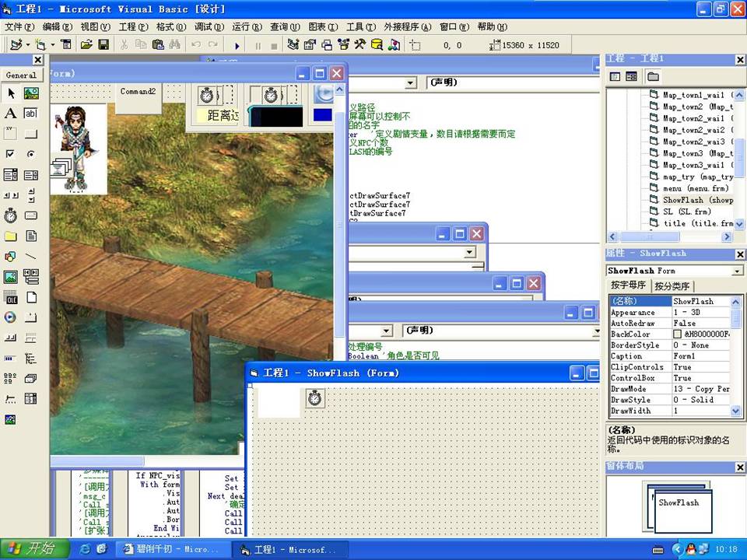Expand the Add Project toolbar dropdown arrow
The height and width of the screenshot is (560, 747).
[x=28, y=45]
